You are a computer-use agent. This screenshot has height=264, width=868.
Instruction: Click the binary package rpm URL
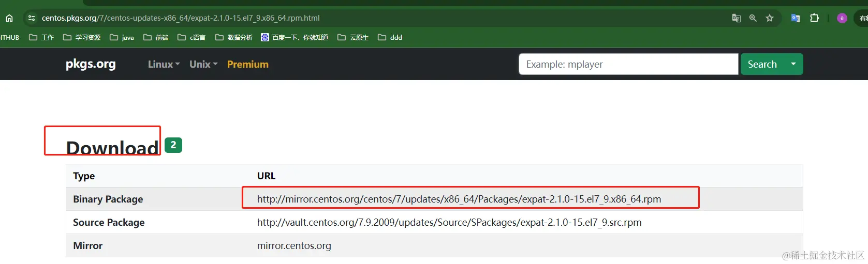459,199
